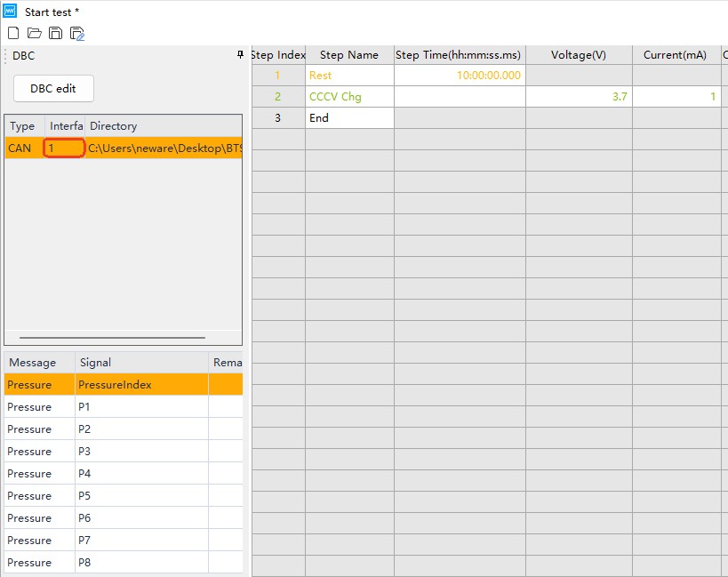Click the Directory path cell

pyautogui.click(x=164, y=148)
